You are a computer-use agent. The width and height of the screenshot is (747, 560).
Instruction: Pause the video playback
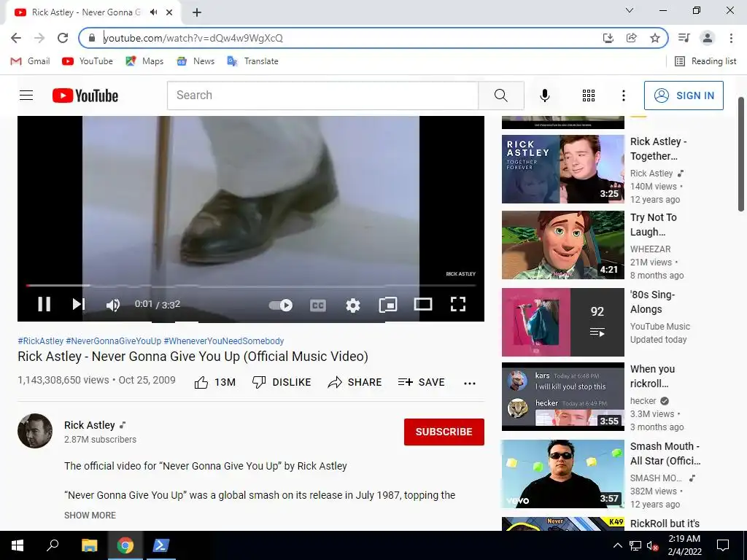[44, 304]
